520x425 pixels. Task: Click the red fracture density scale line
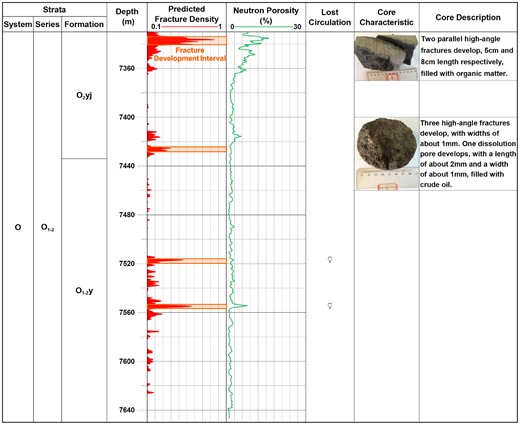pos(190,27)
